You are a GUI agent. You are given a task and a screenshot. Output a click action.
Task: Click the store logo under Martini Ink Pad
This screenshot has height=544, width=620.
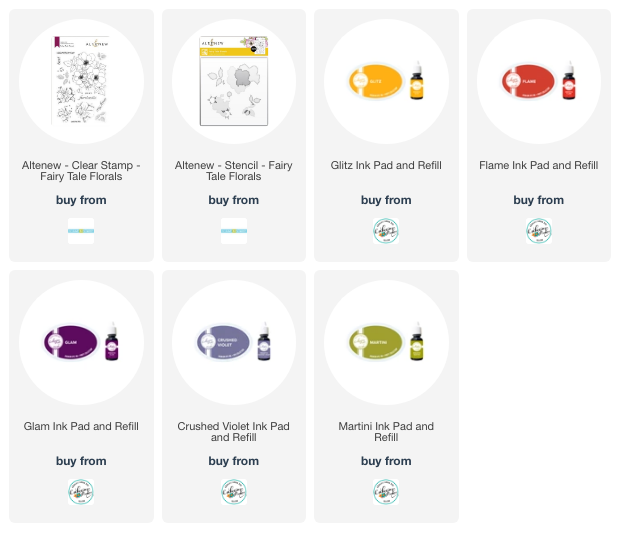pyautogui.click(x=386, y=492)
